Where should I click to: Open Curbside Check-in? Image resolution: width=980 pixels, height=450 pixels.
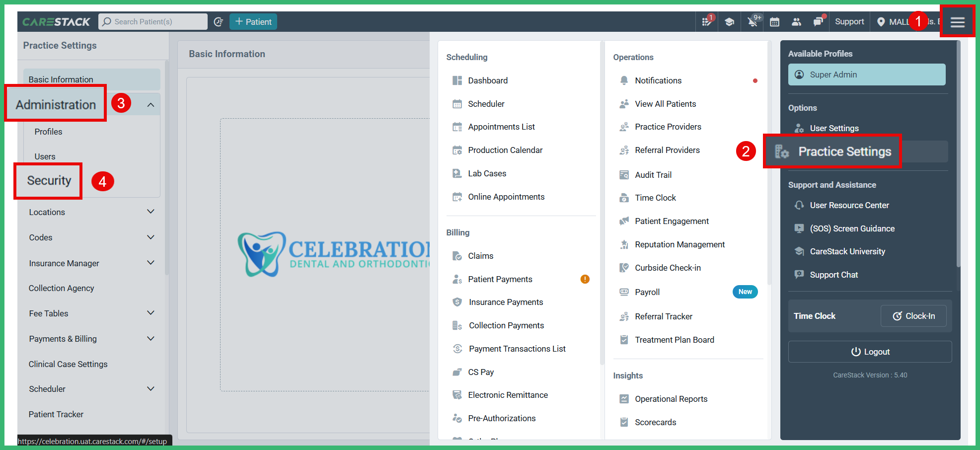pyautogui.click(x=668, y=267)
